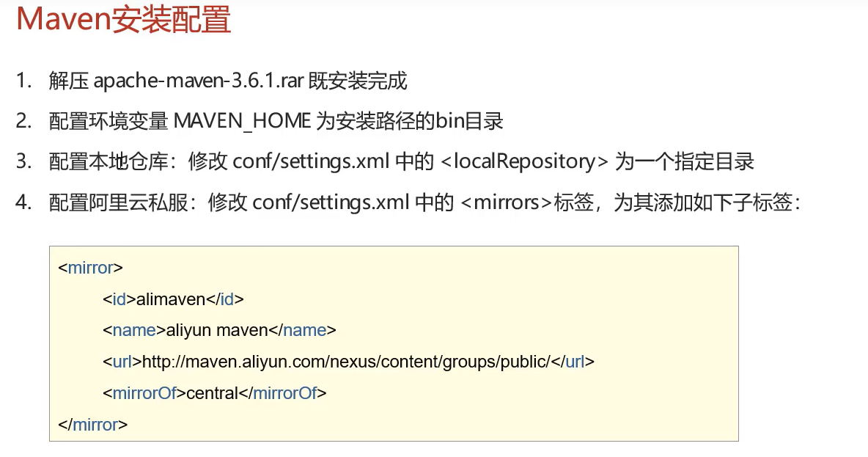Click the <mirrors> tag in step four
The height and width of the screenshot is (457, 868).
[x=506, y=202]
